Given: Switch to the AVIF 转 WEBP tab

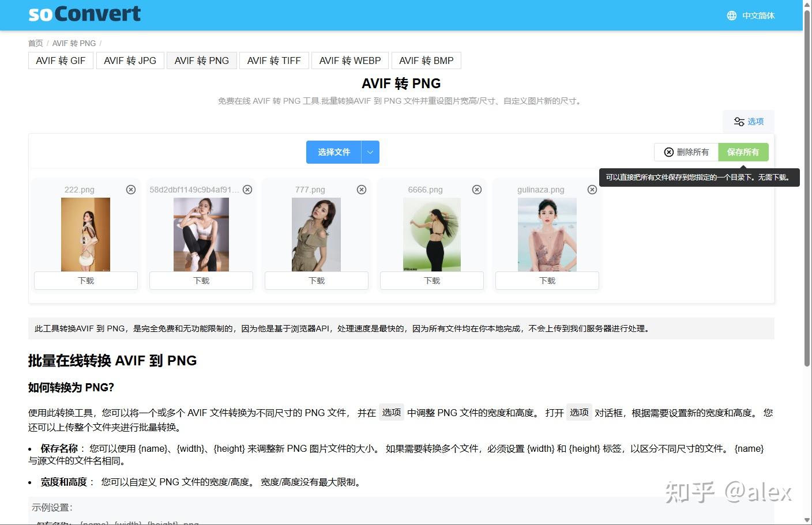Looking at the screenshot, I should [349, 60].
